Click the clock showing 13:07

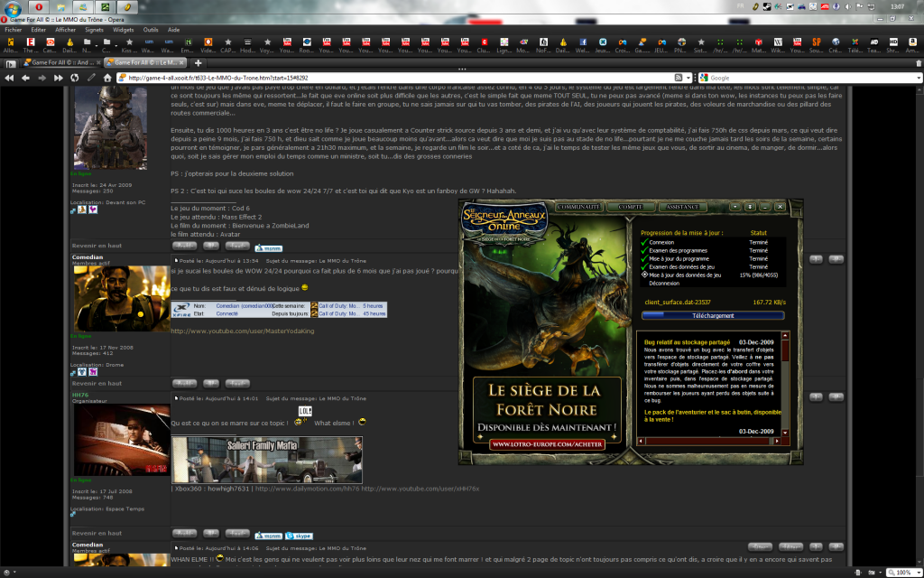(x=898, y=6)
